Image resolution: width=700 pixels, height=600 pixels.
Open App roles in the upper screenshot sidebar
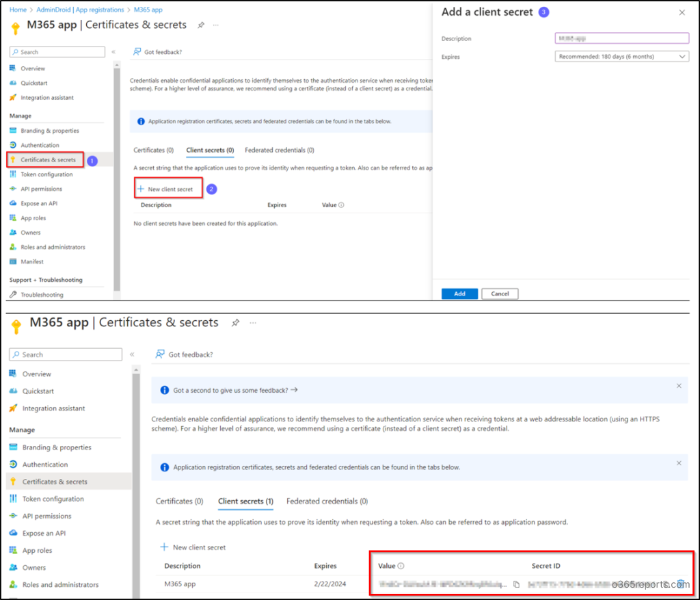click(x=27, y=218)
